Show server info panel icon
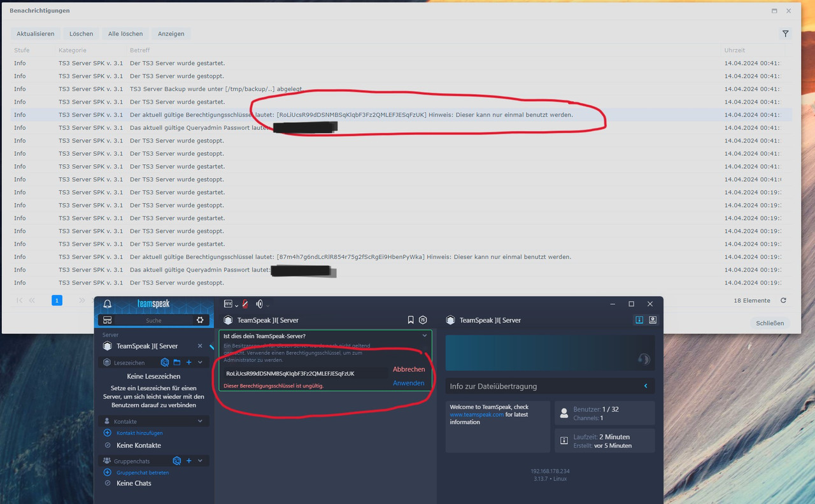The image size is (815, 504). [639, 320]
